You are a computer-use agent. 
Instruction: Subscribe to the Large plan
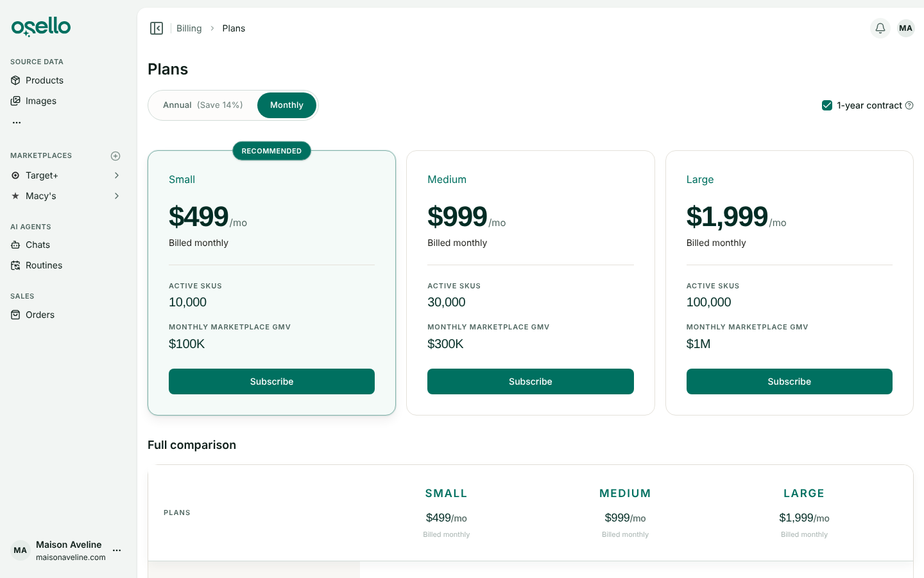(789, 381)
